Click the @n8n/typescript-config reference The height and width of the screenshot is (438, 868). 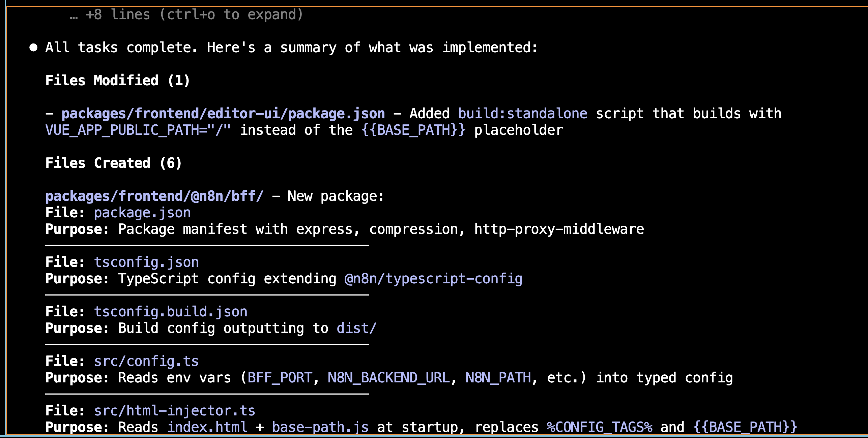pos(433,279)
